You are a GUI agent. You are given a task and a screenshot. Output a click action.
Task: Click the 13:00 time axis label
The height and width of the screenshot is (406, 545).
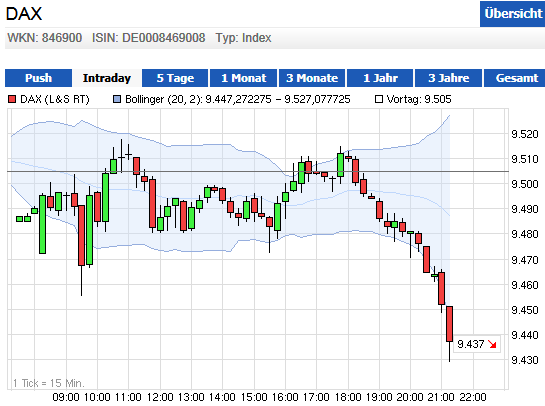191,397
